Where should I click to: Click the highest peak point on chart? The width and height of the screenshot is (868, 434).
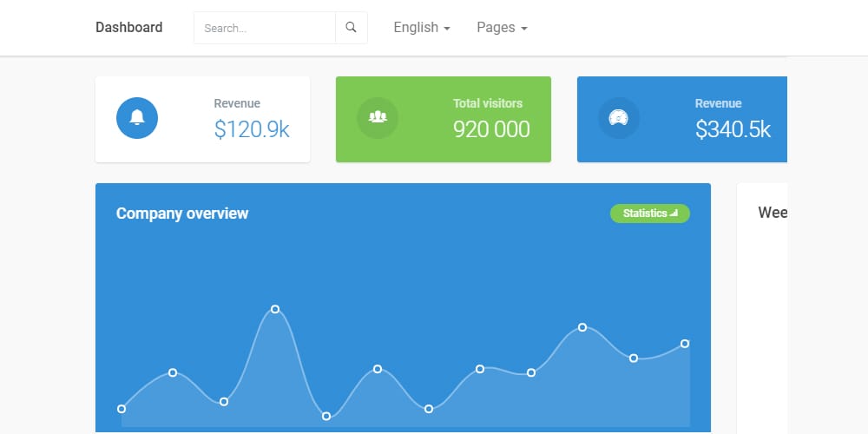point(275,309)
